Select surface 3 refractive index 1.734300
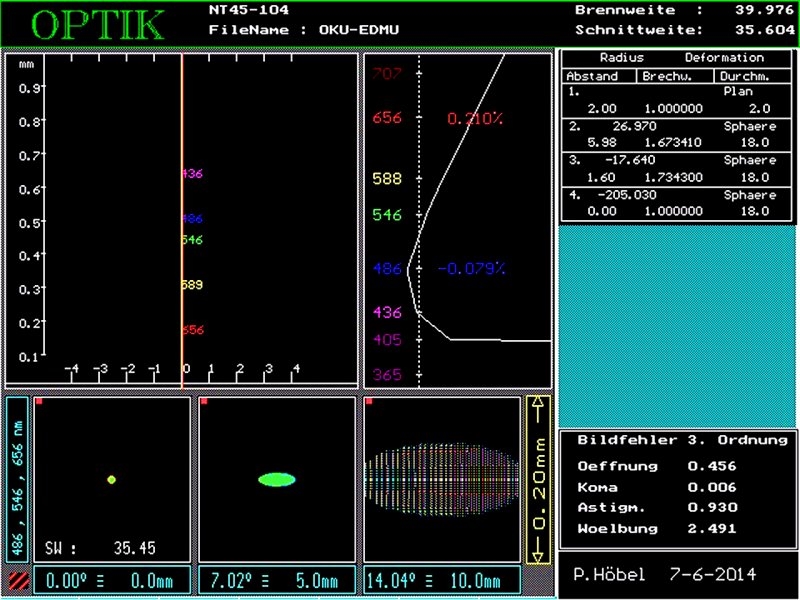The height and width of the screenshot is (600, 800). click(x=675, y=176)
